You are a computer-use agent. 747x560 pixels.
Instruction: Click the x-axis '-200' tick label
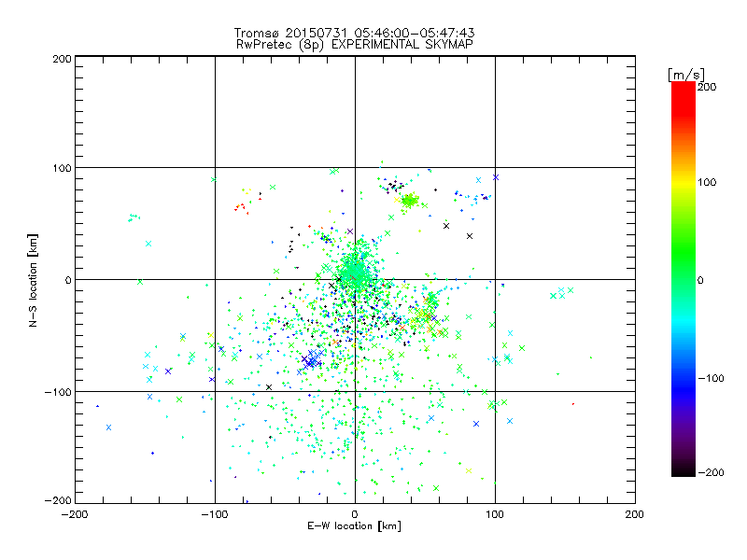[x=75, y=514]
